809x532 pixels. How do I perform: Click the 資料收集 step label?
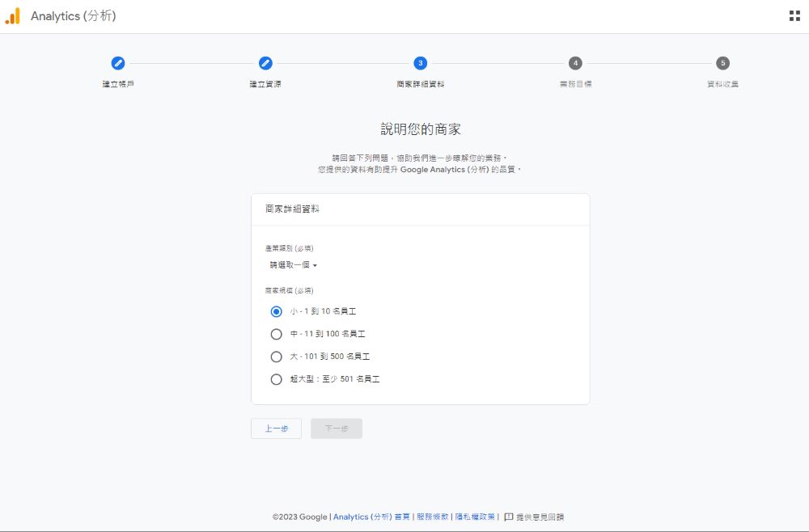[x=722, y=84]
